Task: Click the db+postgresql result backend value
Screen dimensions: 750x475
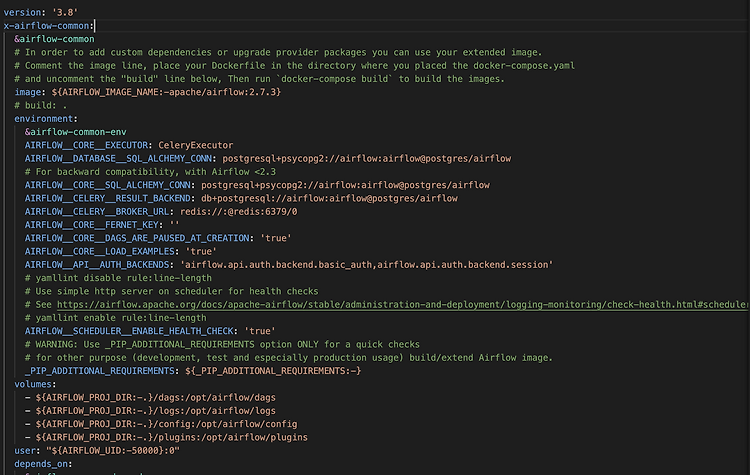Action: (x=329, y=199)
